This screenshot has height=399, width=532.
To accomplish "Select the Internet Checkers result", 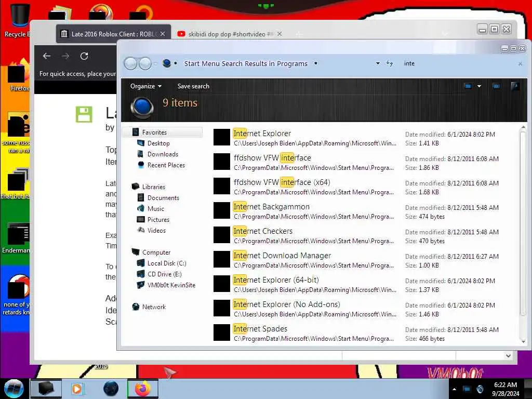I will pos(363,235).
